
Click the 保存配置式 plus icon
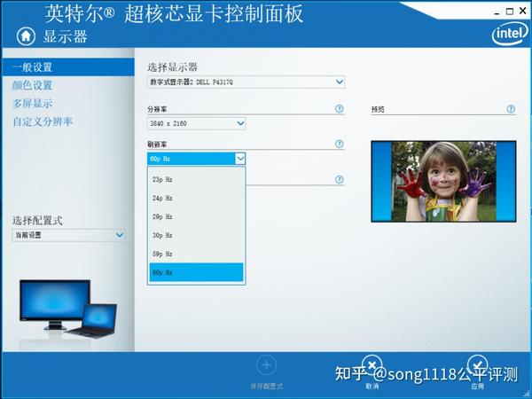(x=266, y=365)
